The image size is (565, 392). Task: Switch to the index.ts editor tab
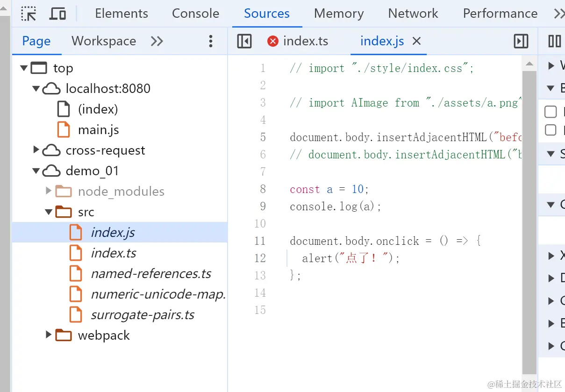coord(306,41)
